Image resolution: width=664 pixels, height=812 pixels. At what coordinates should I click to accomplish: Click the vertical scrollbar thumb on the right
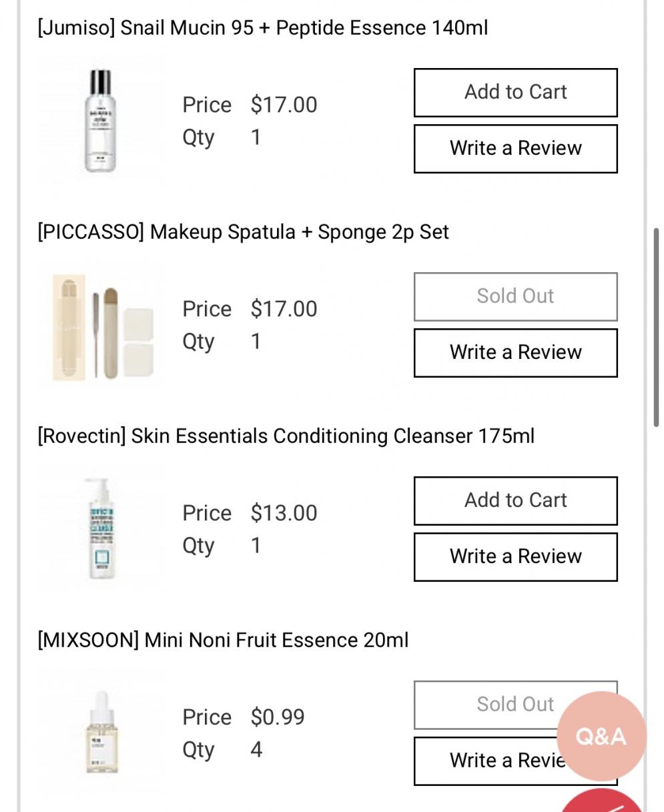(657, 327)
